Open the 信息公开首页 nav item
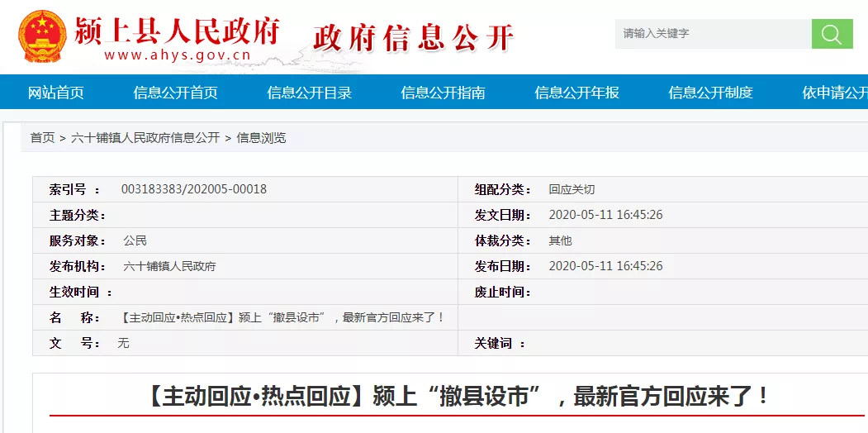The width and height of the screenshot is (868, 433). click(x=175, y=93)
